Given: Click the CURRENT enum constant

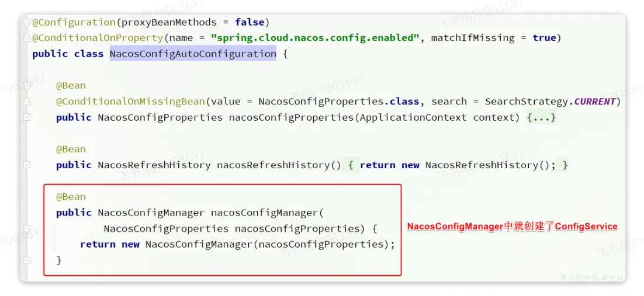Looking at the screenshot, I should [595, 102].
